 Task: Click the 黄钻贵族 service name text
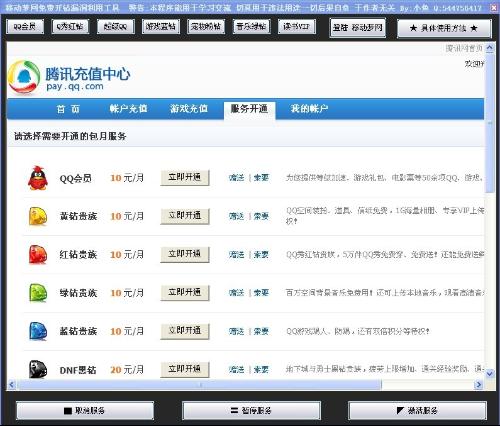(78, 216)
